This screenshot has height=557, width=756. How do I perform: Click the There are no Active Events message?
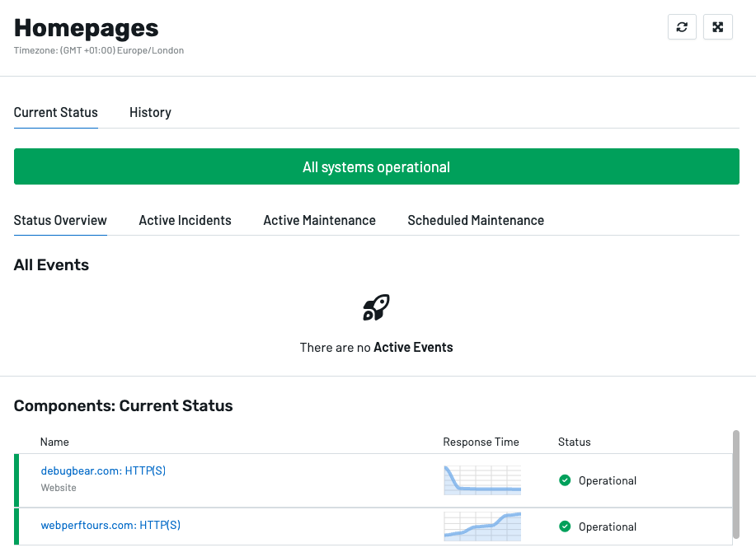click(x=377, y=348)
